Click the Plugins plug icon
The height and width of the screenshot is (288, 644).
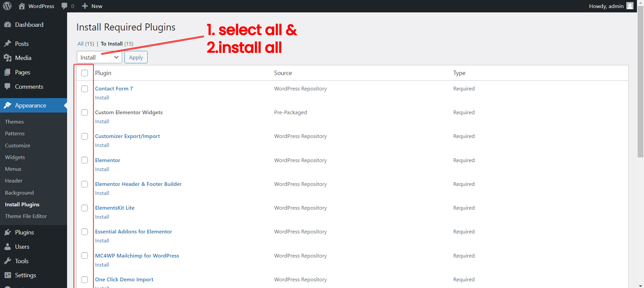(7, 232)
